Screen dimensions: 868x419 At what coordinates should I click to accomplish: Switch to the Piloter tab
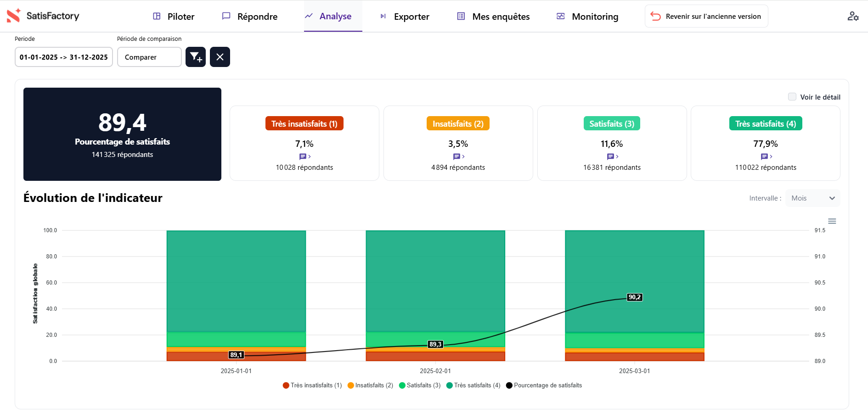(174, 17)
